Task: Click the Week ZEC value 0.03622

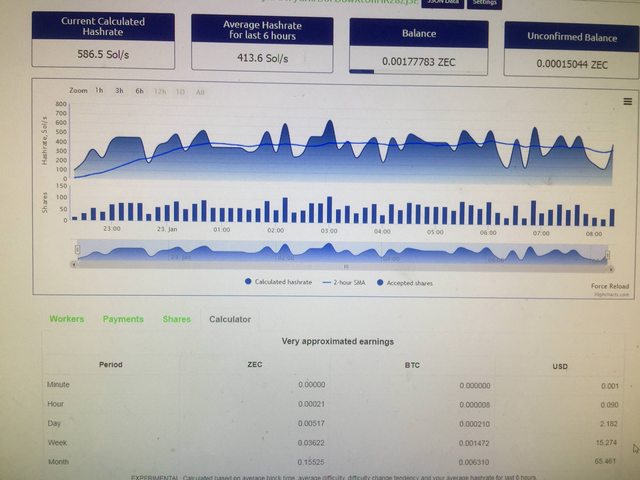Action: 311,443
